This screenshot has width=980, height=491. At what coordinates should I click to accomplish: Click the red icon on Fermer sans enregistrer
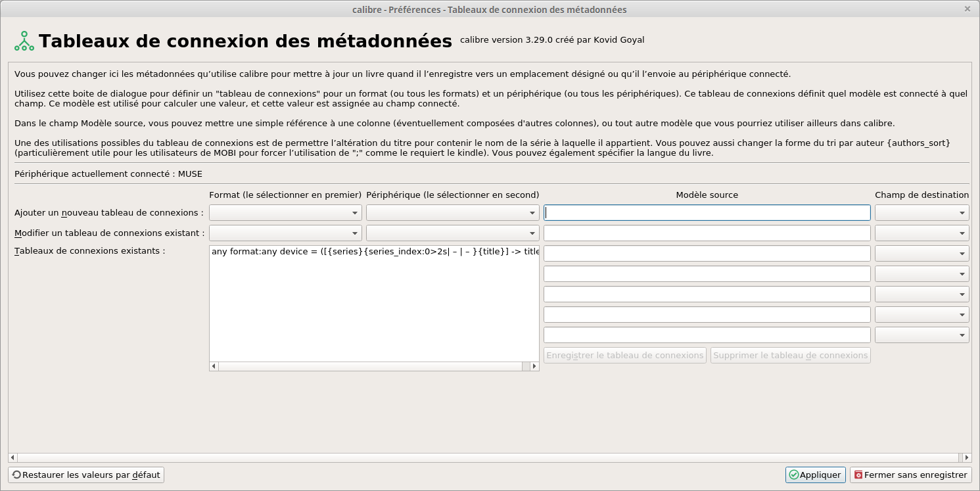(858, 475)
